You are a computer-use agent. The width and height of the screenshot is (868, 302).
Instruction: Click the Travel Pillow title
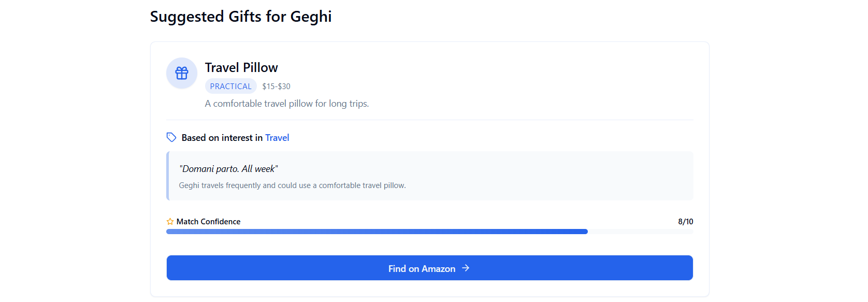coord(241,68)
